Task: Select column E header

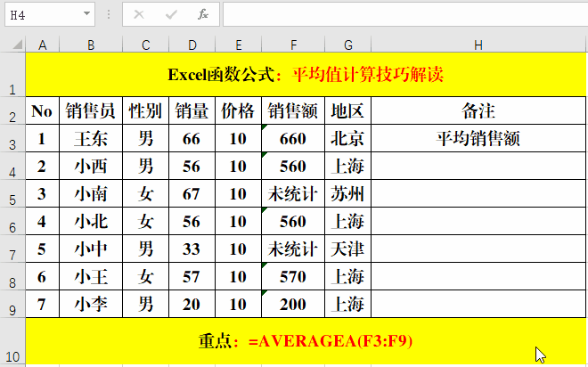Action: (238, 45)
